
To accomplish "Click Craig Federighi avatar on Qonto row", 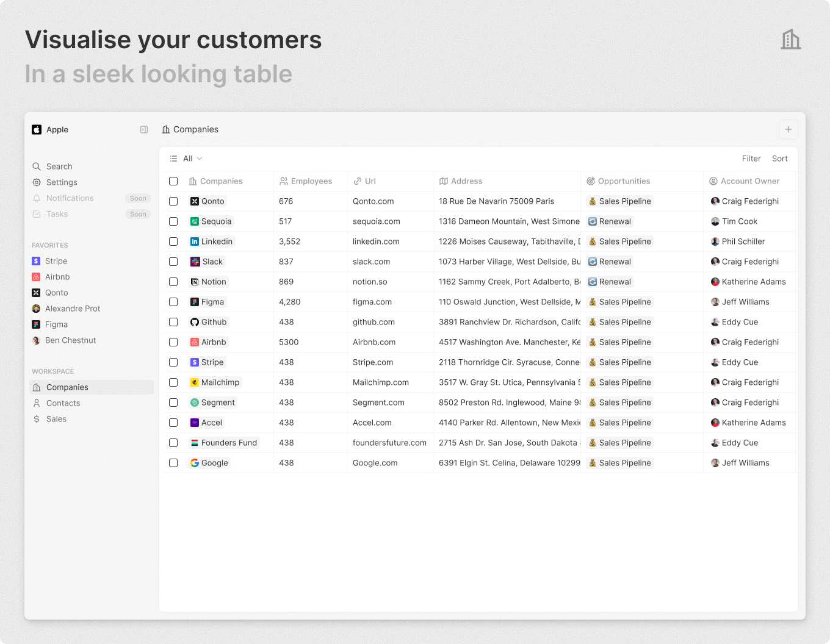I will click(x=715, y=201).
